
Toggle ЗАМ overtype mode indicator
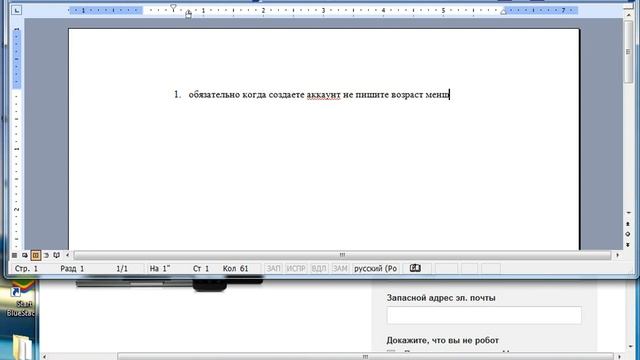(x=340, y=268)
